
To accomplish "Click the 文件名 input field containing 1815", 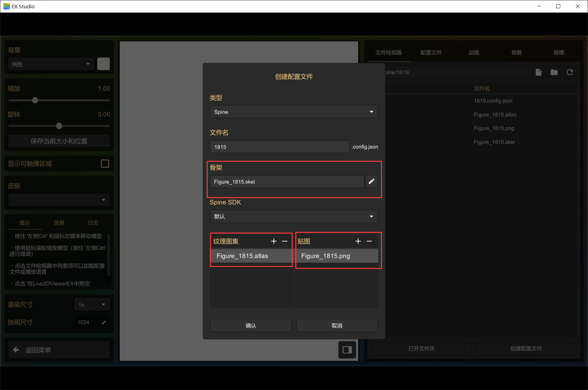I will tap(279, 147).
